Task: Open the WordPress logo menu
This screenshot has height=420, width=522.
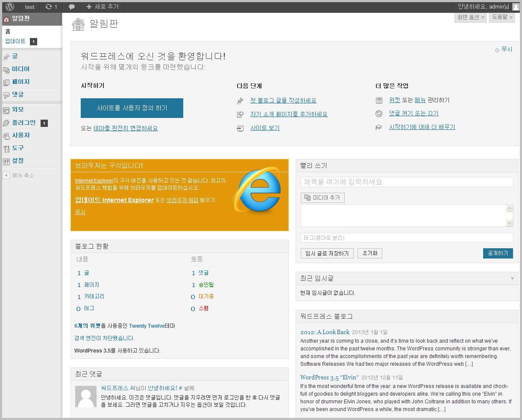Action: [x=10, y=7]
